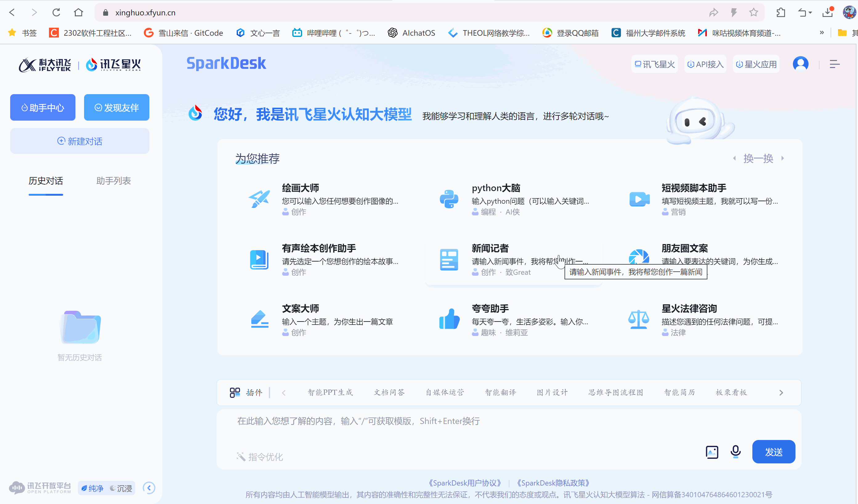Open the 助手中心 button
The height and width of the screenshot is (504, 858).
click(42, 107)
